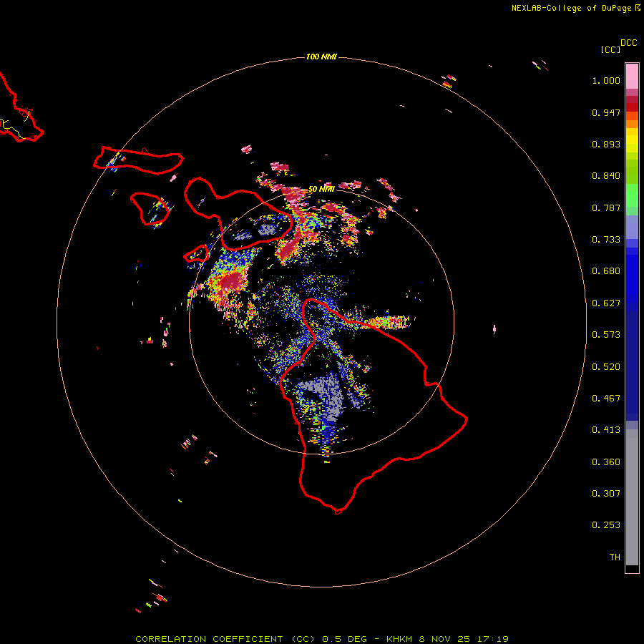The height and width of the screenshot is (644, 644).
Task: Click the Correlation Coefficient caption at bottom
Action: [322, 639]
